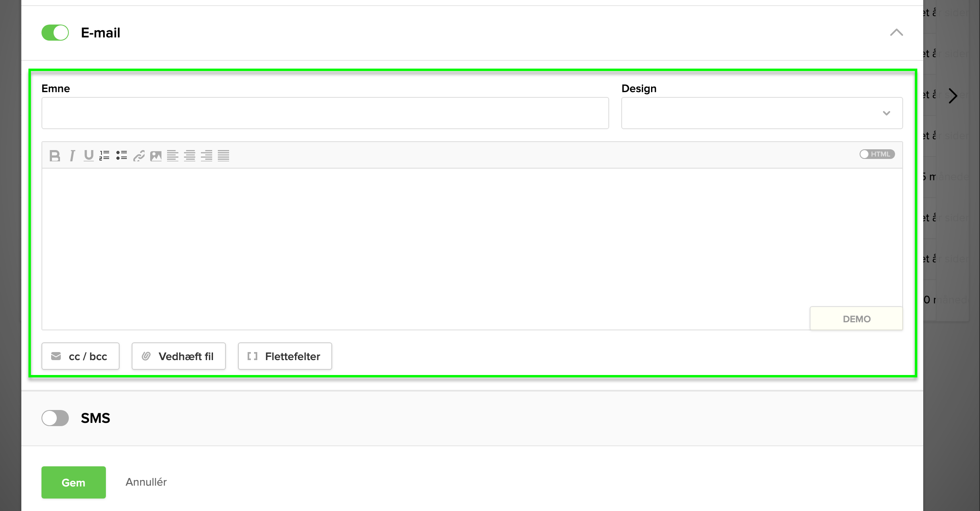980x511 pixels.
Task: Open the Flettefelter merge fields
Action: pyautogui.click(x=285, y=356)
